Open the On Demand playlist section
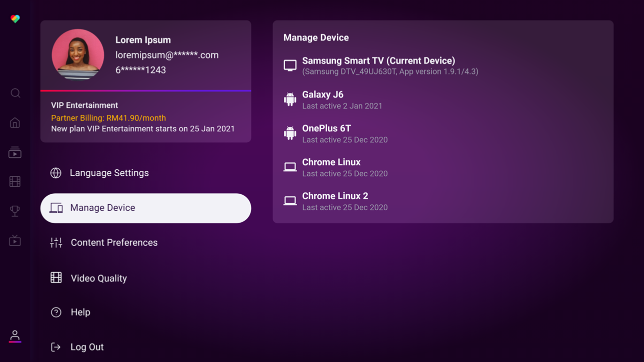This screenshot has width=644, height=362. click(x=15, y=152)
